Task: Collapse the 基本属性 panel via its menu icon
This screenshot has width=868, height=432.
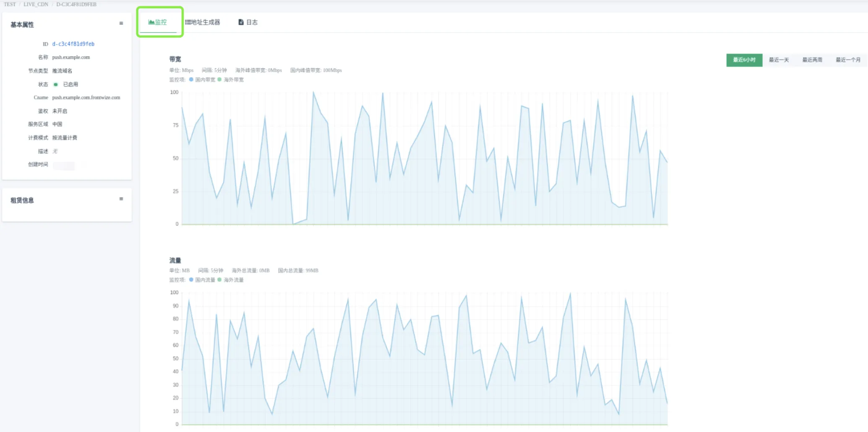Action: [121, 23]
